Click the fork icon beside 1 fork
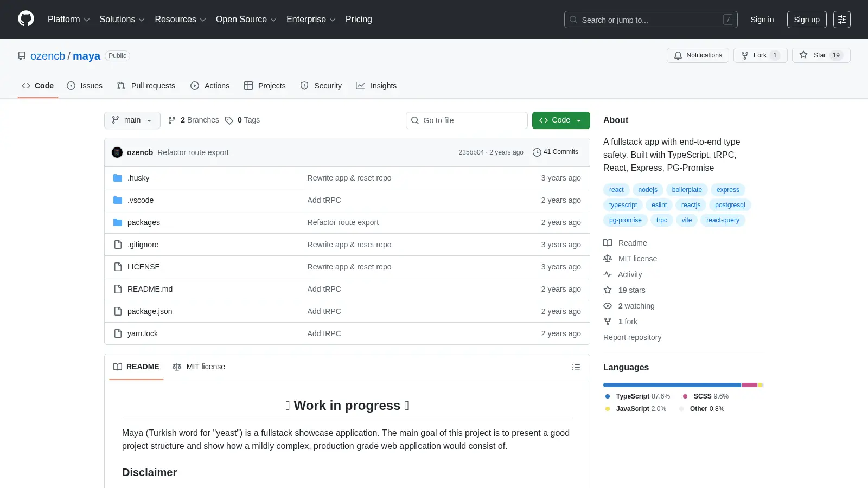Viewport: 868px width, 488px height. [608, 322]
